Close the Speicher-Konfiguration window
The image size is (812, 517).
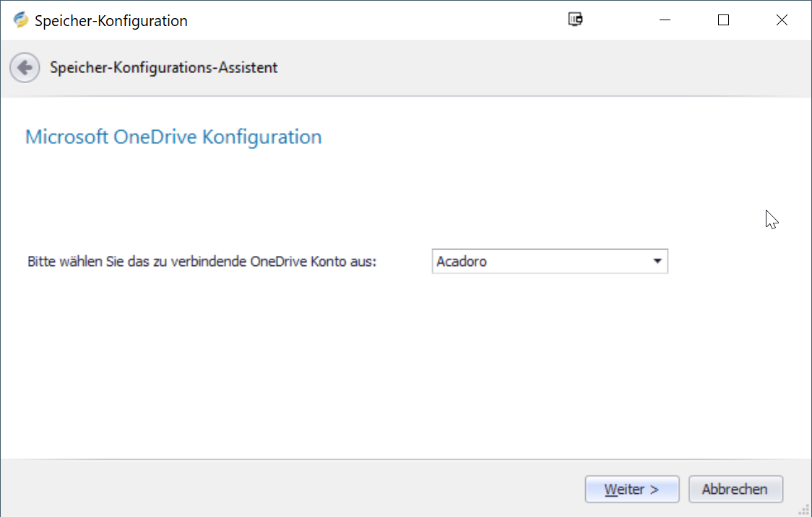pyautogui.click(x=782, y=20)
